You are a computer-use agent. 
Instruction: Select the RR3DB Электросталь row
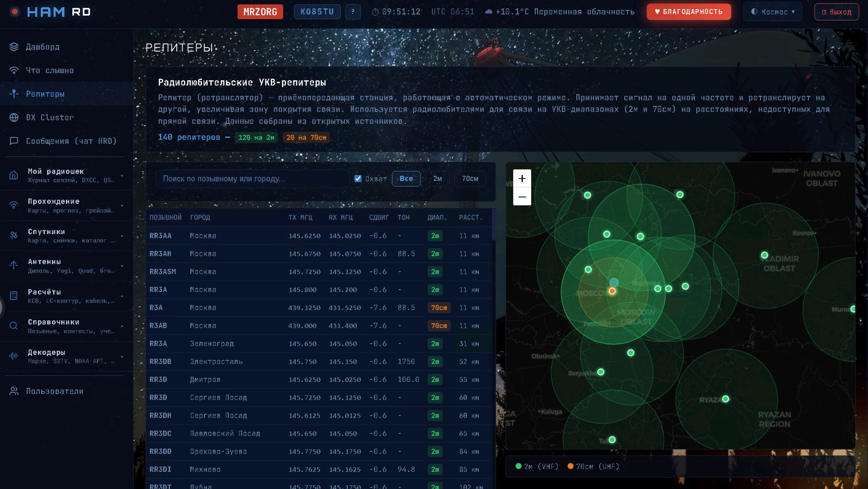pyautogui.click(x=319, y=362)
